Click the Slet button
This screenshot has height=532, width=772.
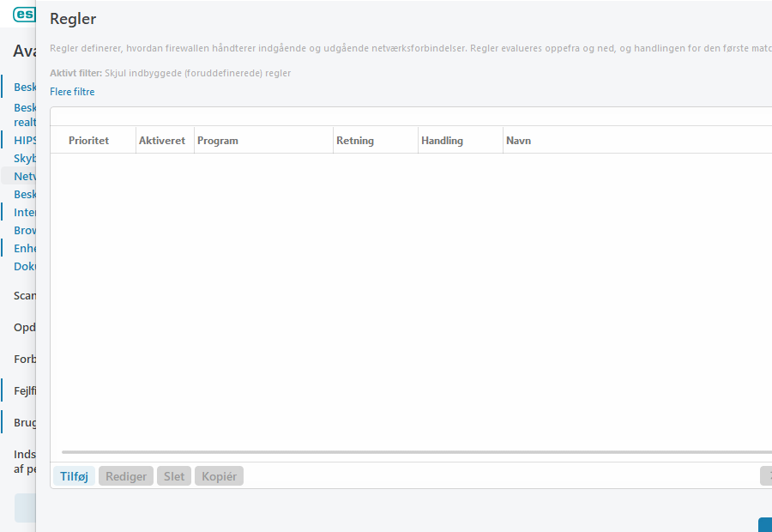[173, 476]
